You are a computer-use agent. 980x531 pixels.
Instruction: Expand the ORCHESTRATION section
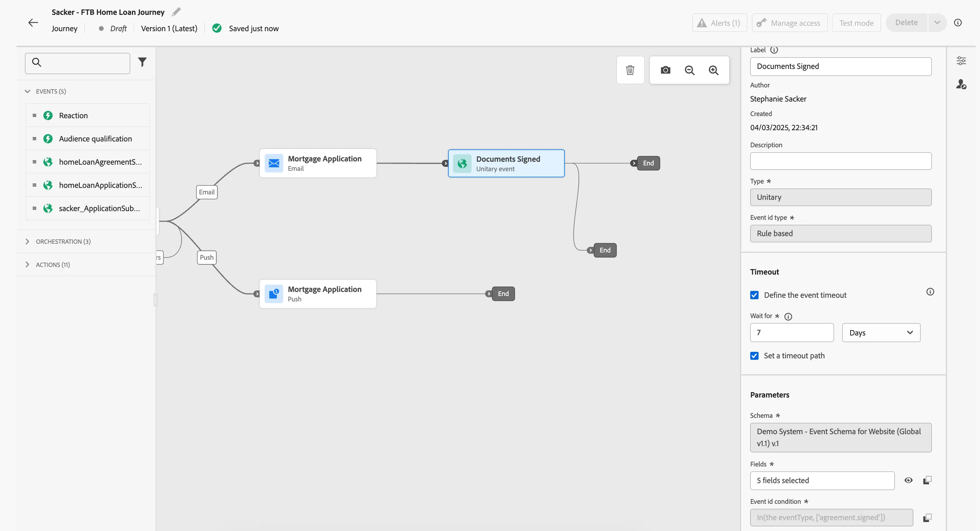pos(28,241)
